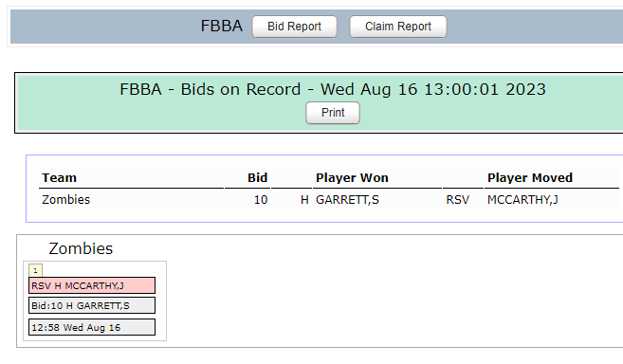Open the Bid Report

click(294, 27)
